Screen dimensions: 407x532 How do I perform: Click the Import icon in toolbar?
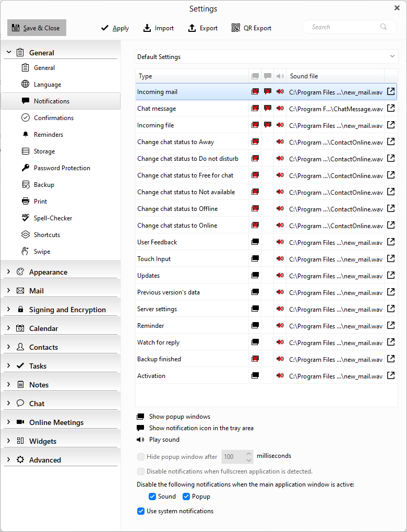pyautogui.click(x=147, y=28)
